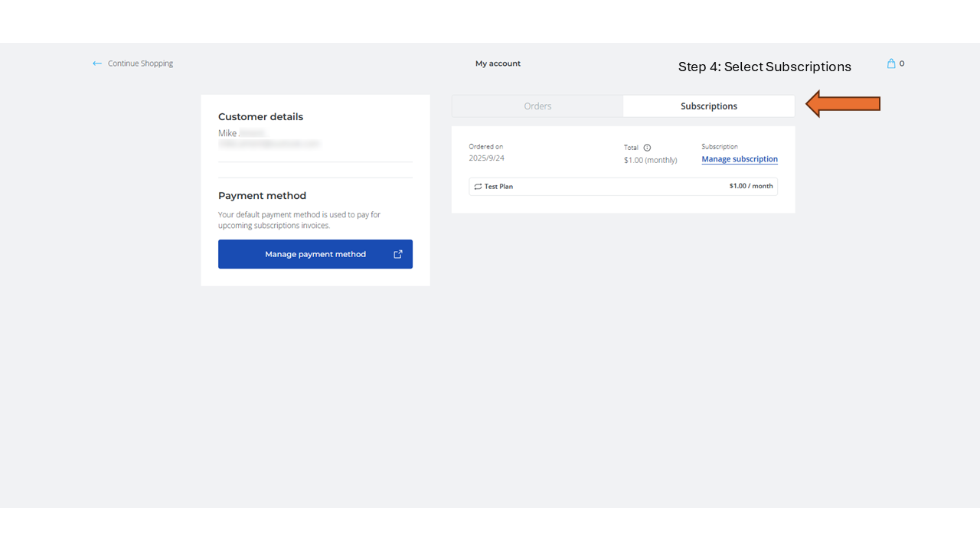This screenshot has width=980, height=551.
Task: Click the Test Plan subscription row
Action: (622, 187)
